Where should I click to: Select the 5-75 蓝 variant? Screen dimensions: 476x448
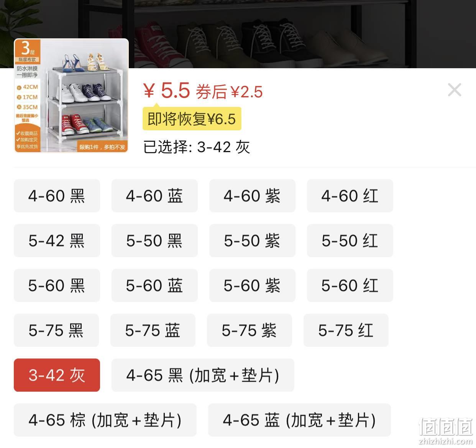(153, 330)
